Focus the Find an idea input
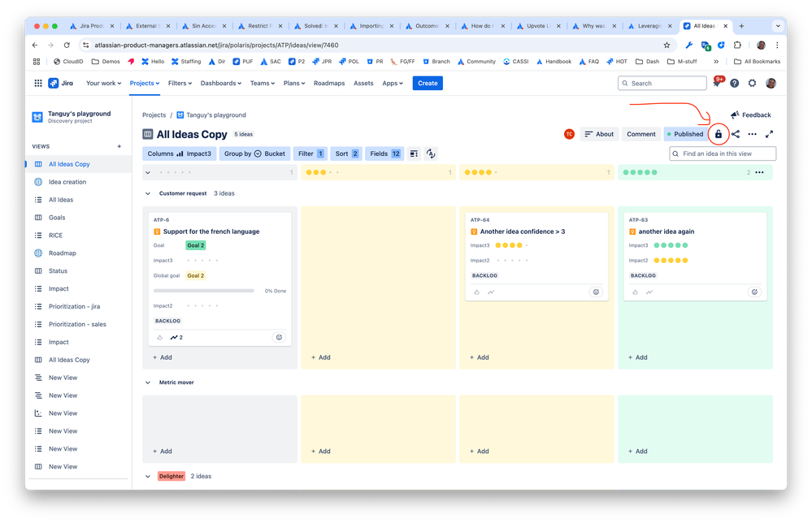 (723, 153)
